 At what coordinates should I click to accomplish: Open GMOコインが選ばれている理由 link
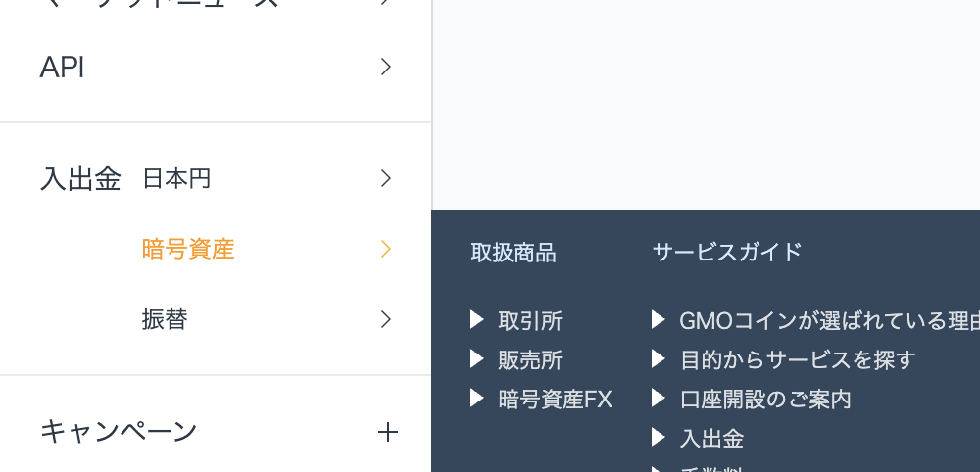(829, 321)
